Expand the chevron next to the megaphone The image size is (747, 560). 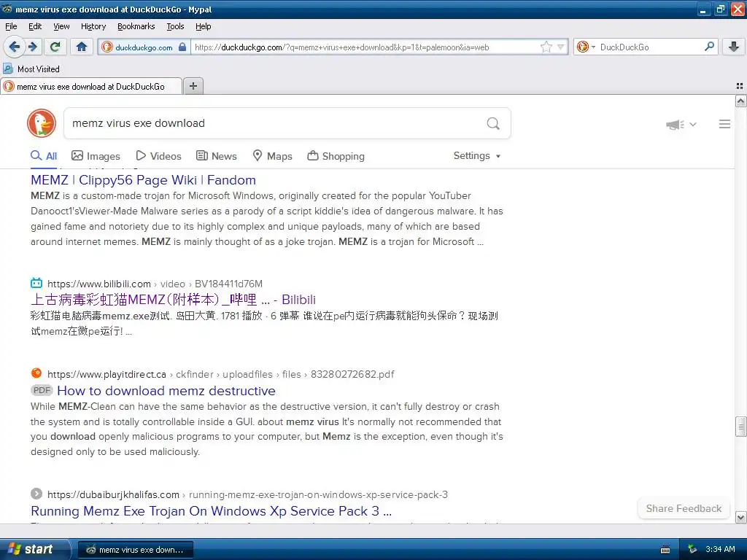[x=693, y=124]
